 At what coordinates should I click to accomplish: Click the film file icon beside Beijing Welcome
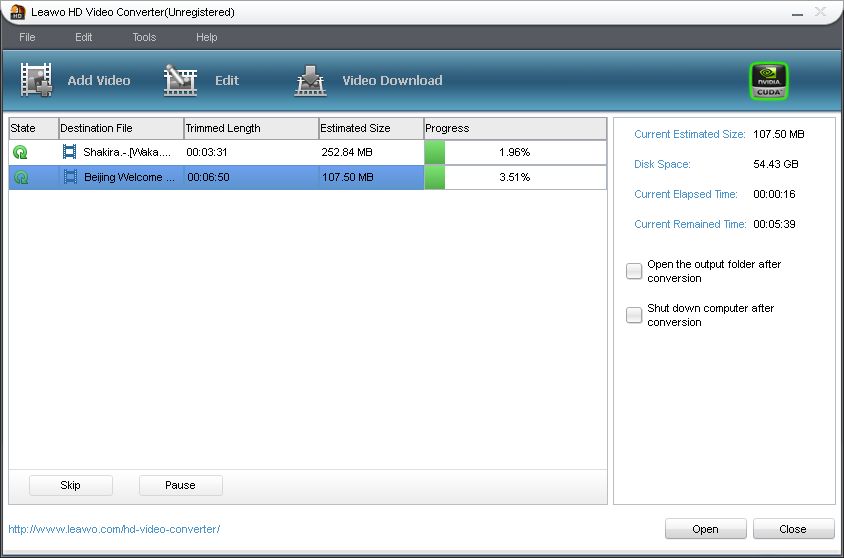[71, 176]
